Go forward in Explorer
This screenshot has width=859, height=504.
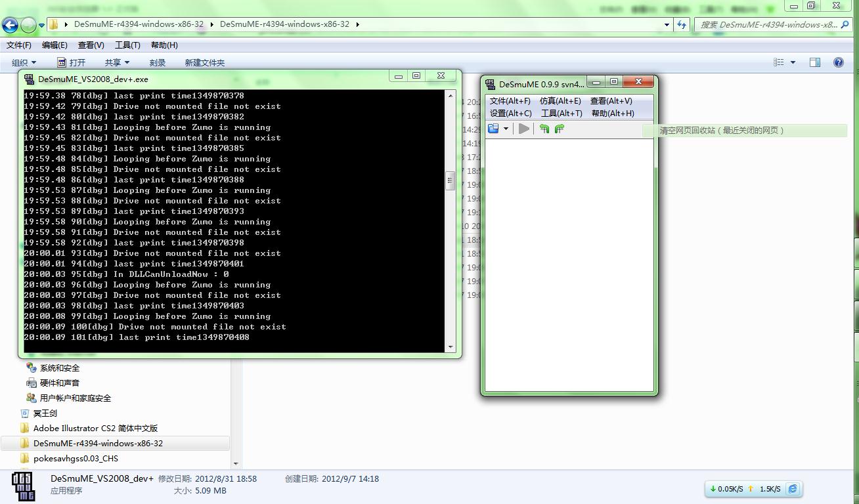pos(28,25)
